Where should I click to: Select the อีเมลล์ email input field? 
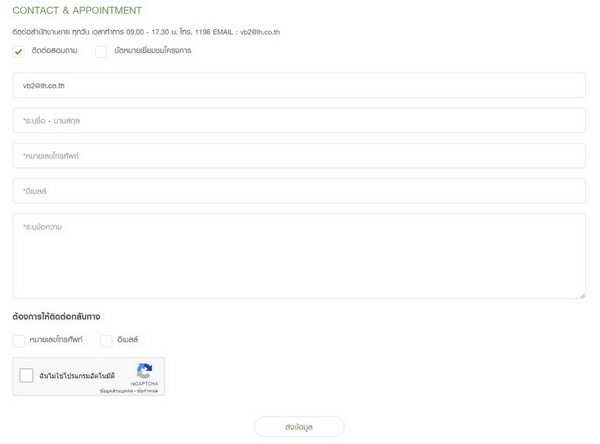coord(299,191)
